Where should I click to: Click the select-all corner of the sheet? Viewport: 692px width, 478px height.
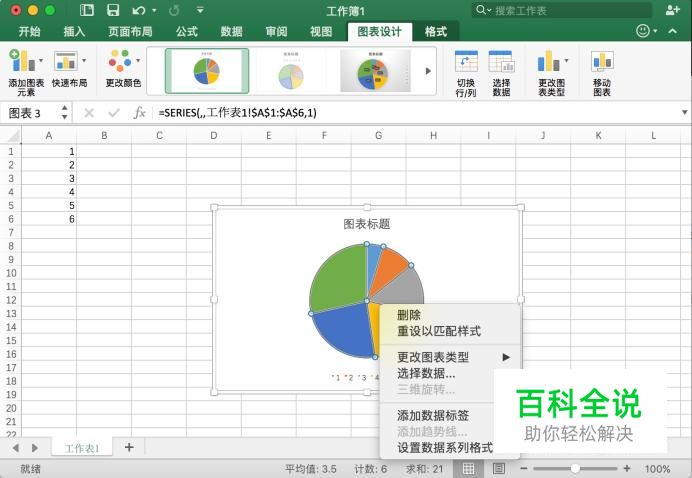click(13, 135)
